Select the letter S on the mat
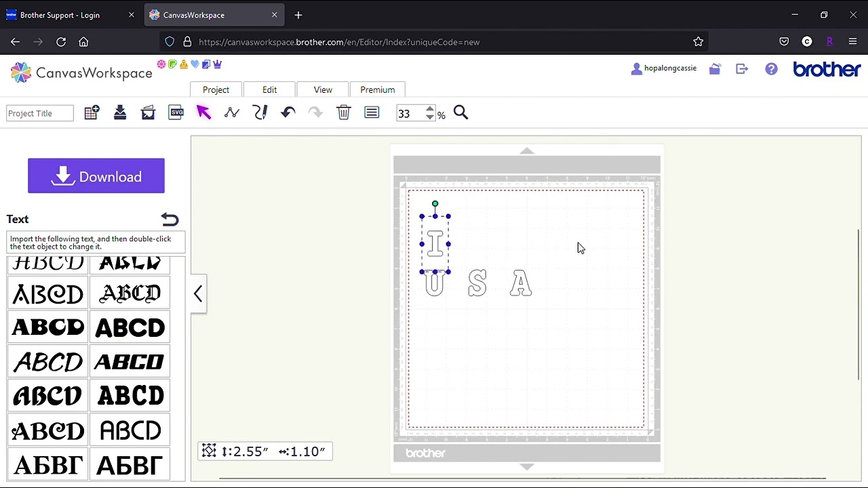Viewport: 868px width, 488px height. 477,283
